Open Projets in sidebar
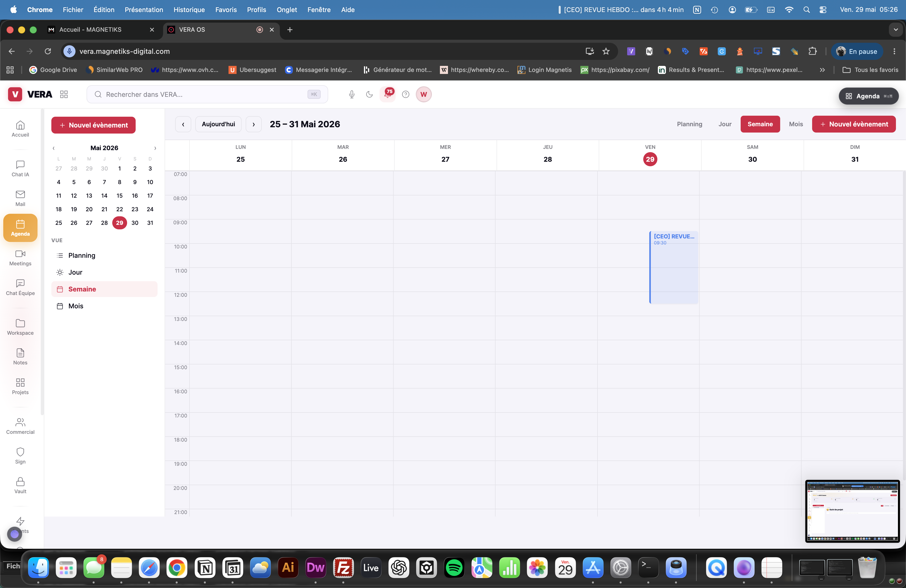The image size is (906, 588). click(20, 386)
